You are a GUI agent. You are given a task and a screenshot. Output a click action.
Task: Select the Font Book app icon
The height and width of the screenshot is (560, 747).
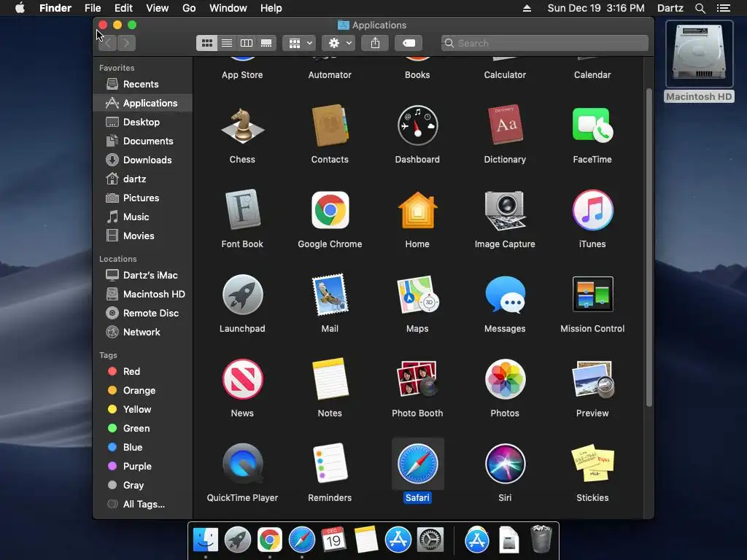242,209
